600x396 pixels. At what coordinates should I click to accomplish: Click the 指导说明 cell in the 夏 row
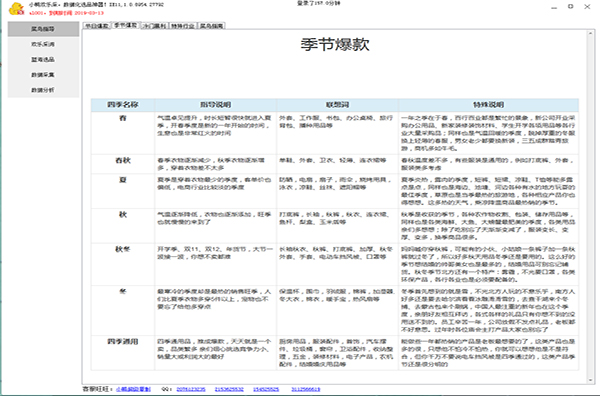(216, 191)
